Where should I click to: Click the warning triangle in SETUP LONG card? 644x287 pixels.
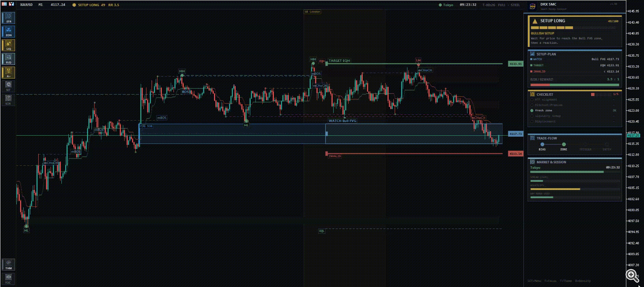pyautogui.click(x=535, y=21)
